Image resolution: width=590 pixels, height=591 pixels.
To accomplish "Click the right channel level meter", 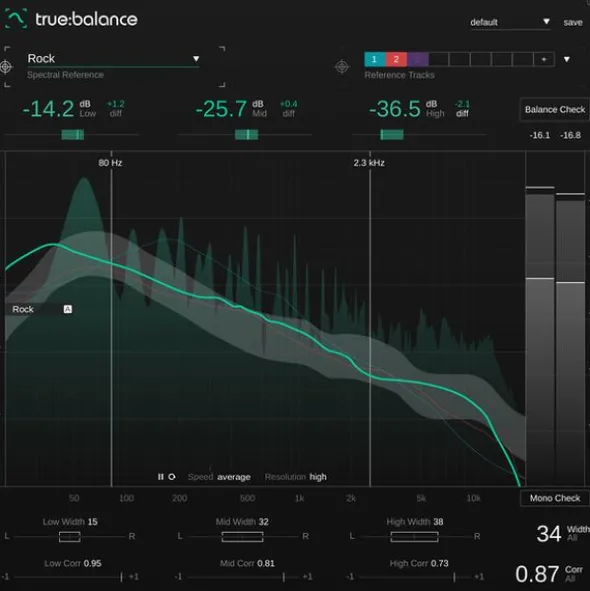I will pos(570,338).
